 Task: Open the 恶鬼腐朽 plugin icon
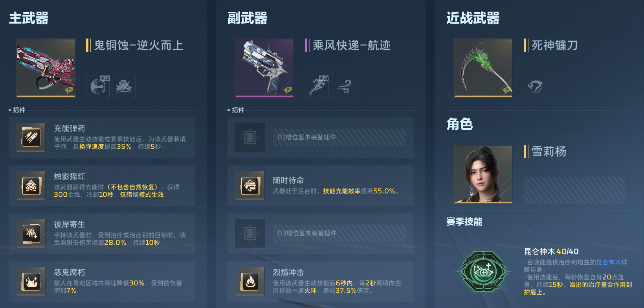tap(31, 281)
